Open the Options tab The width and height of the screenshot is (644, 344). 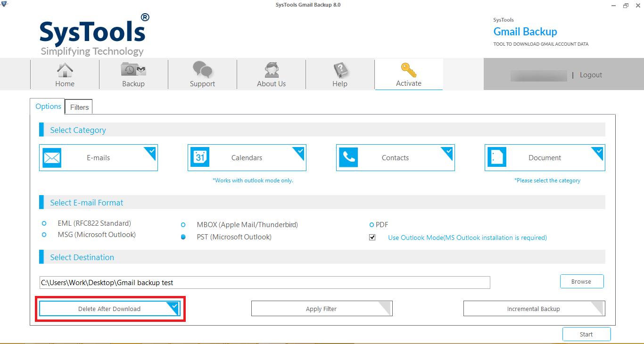tap(47, 106)
